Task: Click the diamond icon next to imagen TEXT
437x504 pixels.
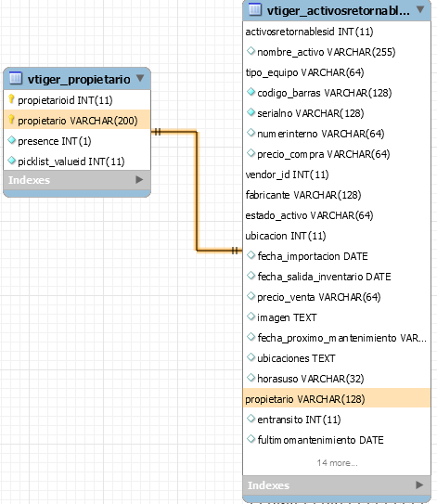Action: (x=251, y=317)
